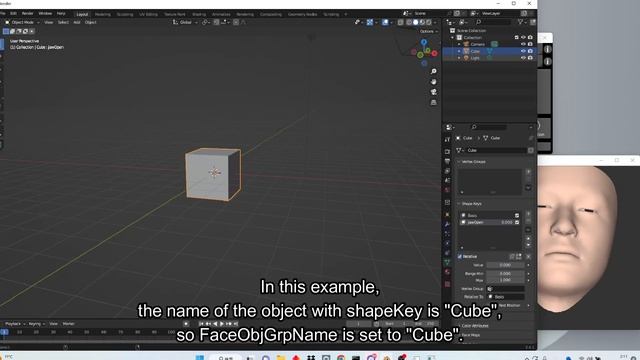Switch perspective/orthographic grid gizmo
This screenshot has width=640, height=360.
[x=433, y=102]
